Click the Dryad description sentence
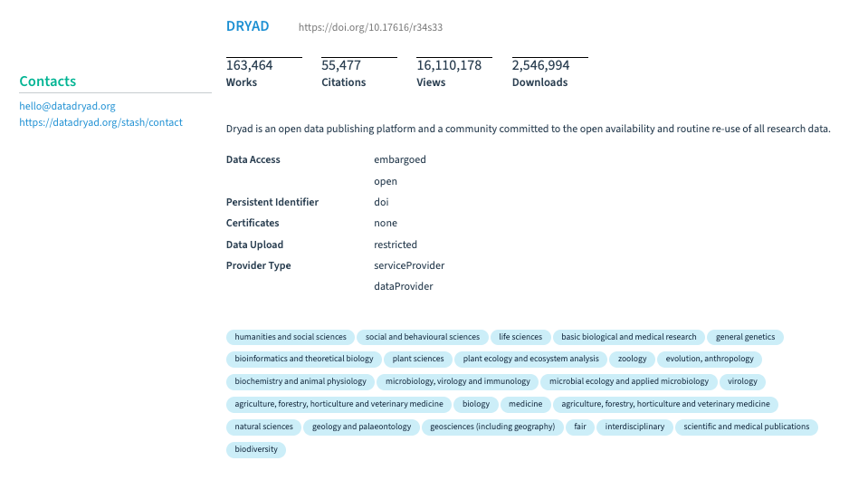 click(x=528, y=129)
